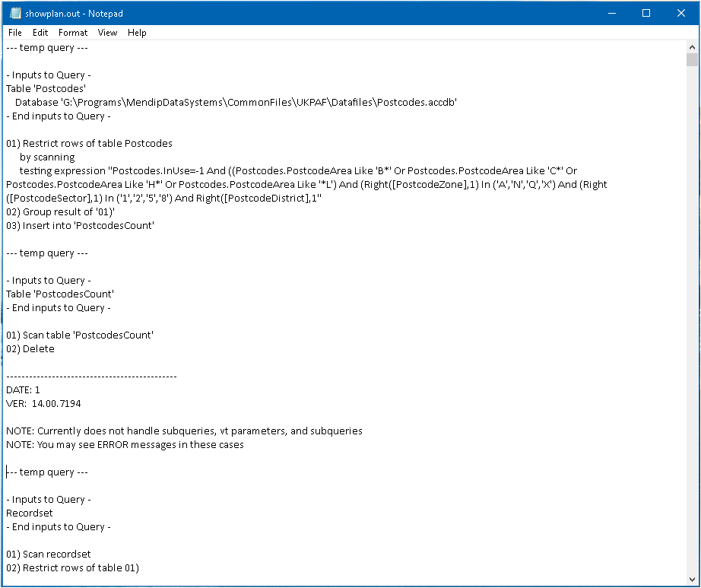The width and height of the screenshot is (701, 588).
Task: Click the "DATE: 1" line
Action: [x=23, y=390]
